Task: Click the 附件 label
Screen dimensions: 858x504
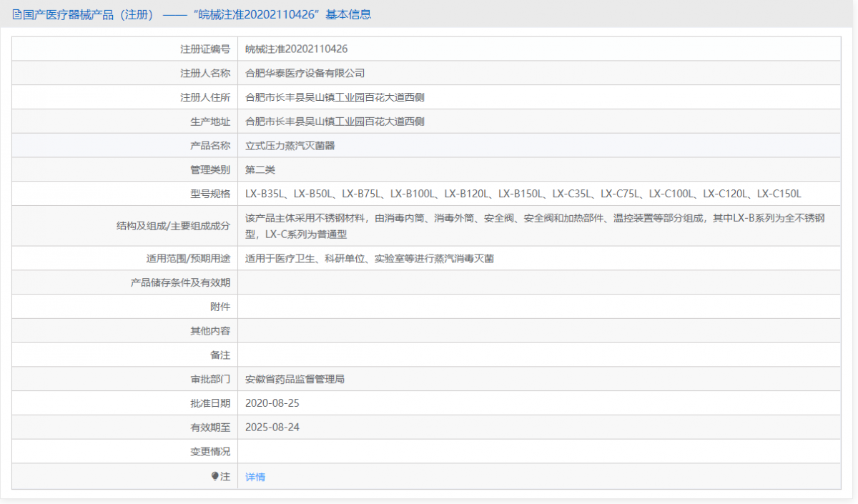Action: click(x=220, y=307)
